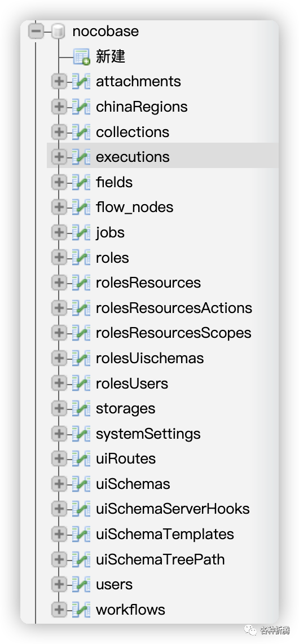
Task: Select the workflows table
Action: coord(130,610)
